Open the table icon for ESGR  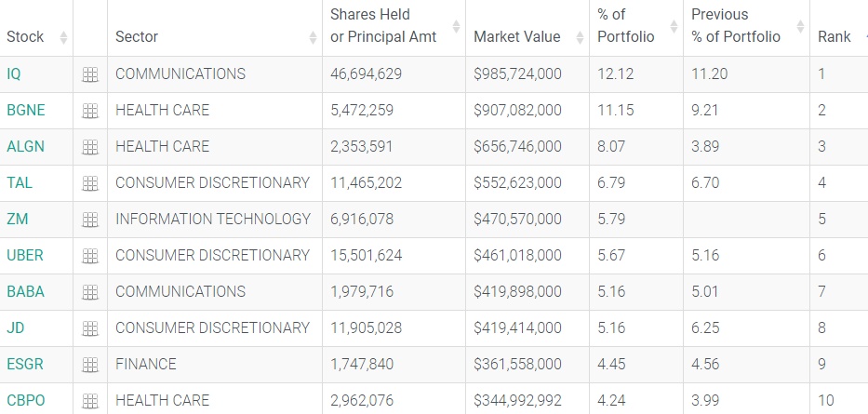[90, 365]
